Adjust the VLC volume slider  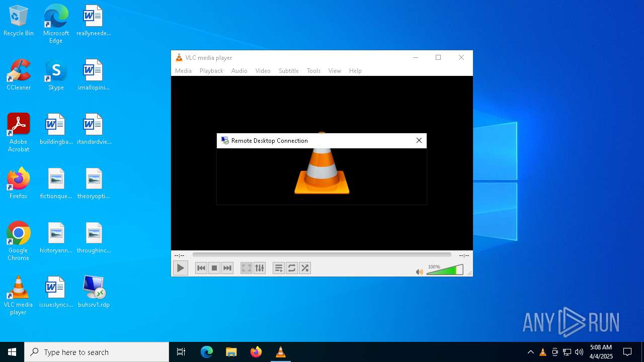(445, 270)
